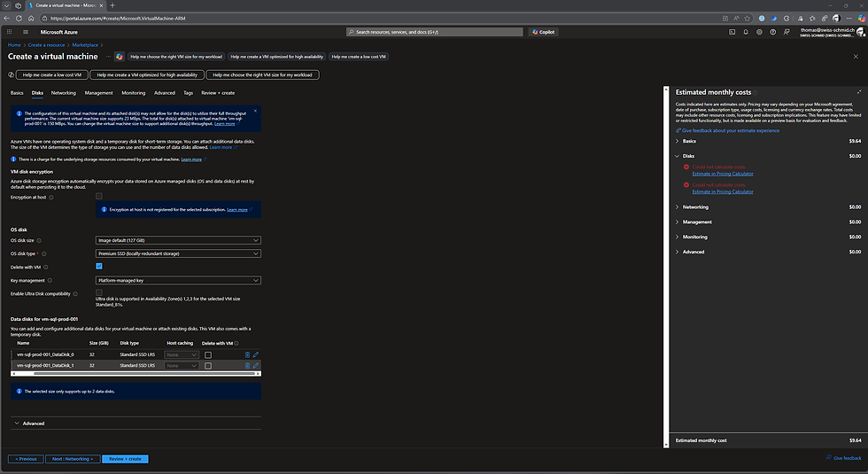Click the Previous button
Image resolution: width=868 pixels, height=474 pixels.
point(26,459)
